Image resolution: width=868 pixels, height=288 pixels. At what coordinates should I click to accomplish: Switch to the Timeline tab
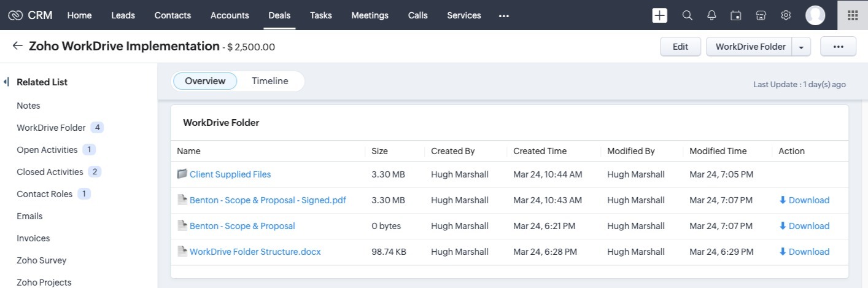pos(270,81)
